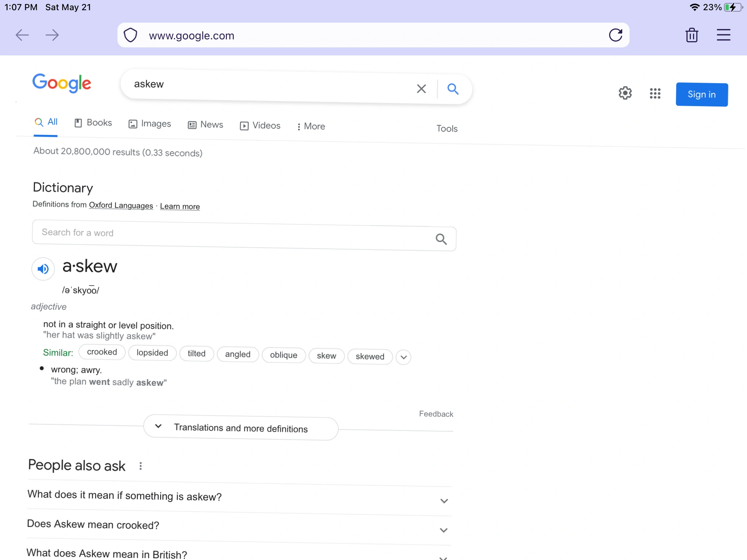Select the 'lopsided' synonym chip
This screenshot has height=560, width=747.
152,353
